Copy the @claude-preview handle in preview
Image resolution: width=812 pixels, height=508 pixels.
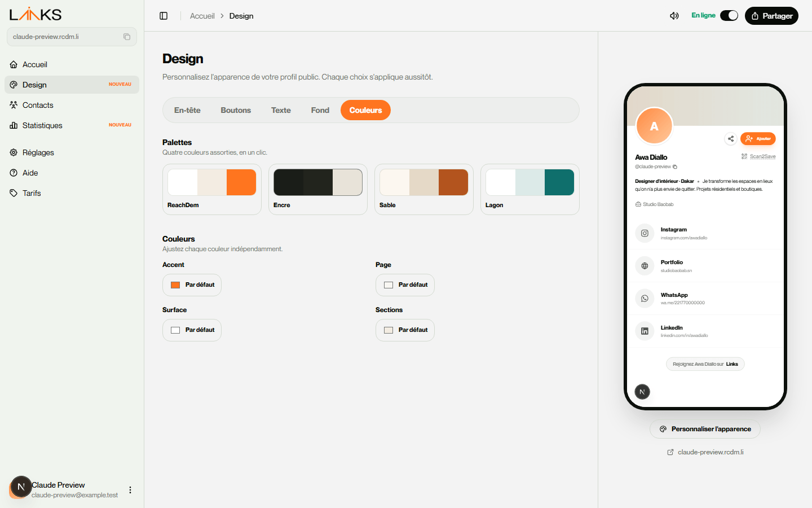[675, 167]
